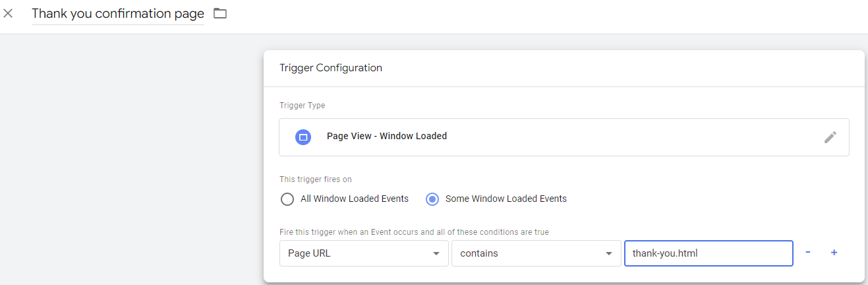Close the trigger editor with the X
Image resolution: width=868 pixels, height=285 pixels.
pos(9,13)
